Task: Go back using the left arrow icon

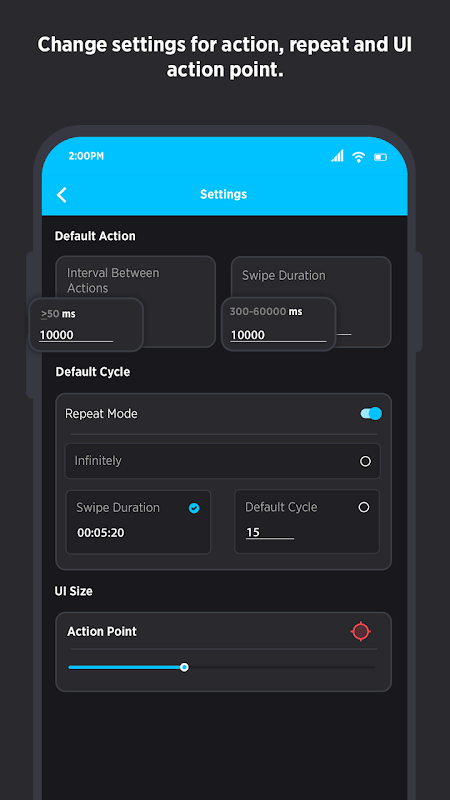Action: 62,194
